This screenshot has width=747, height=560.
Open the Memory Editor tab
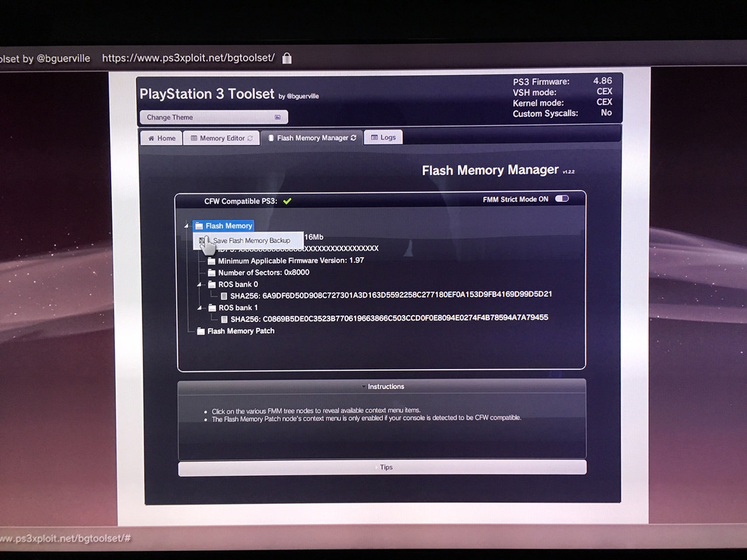pyautogui.click(x=221, y=138)
